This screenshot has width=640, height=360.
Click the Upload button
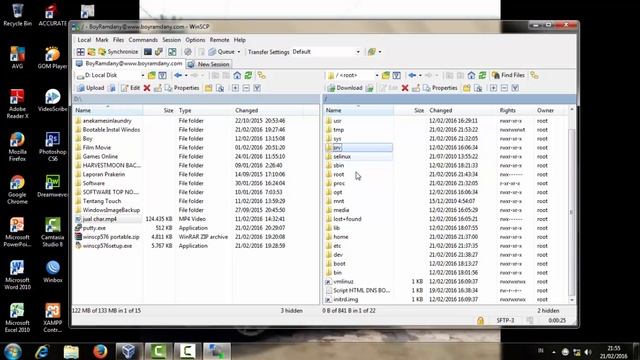pos(91,88)
